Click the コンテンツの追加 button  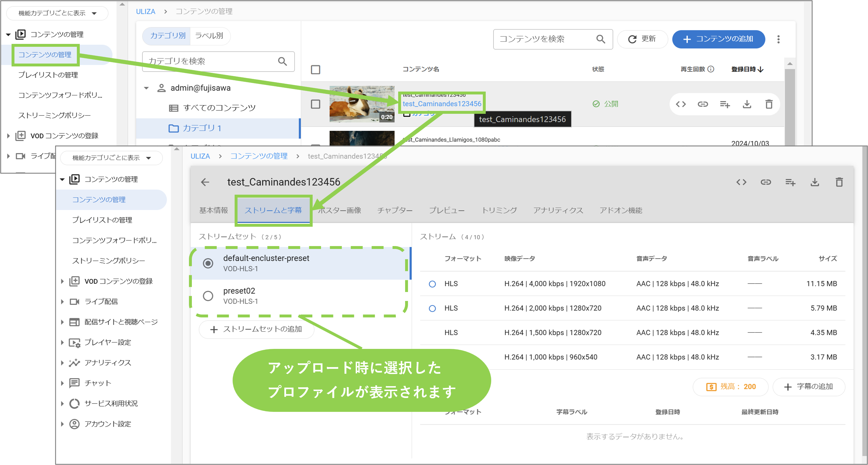[718, 39]
